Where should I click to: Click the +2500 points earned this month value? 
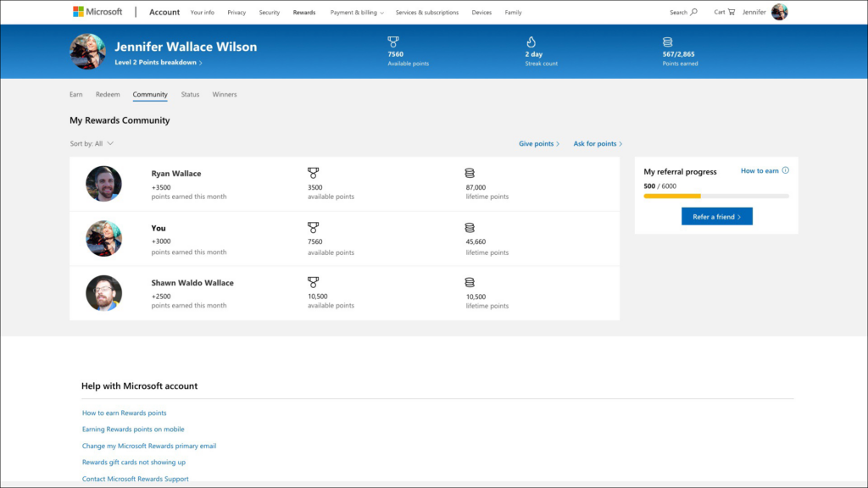coord(161,297)
